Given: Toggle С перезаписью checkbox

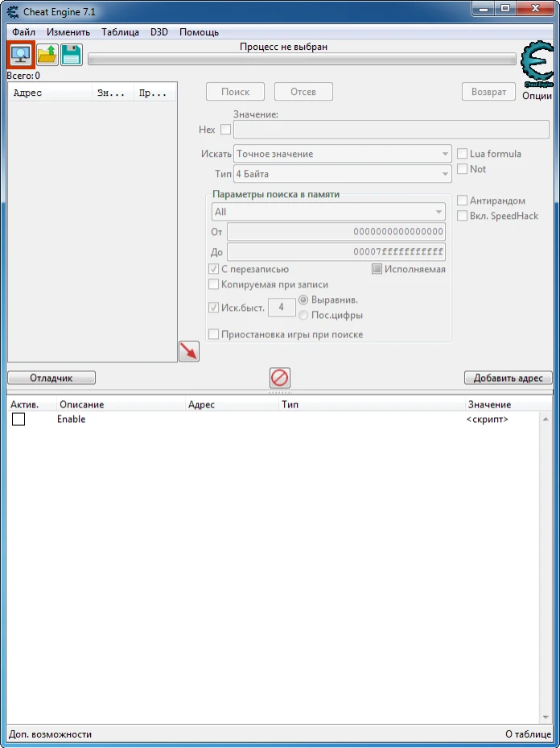Looking at the screenshot, I should pyautogui.click(x=213, y=269).
